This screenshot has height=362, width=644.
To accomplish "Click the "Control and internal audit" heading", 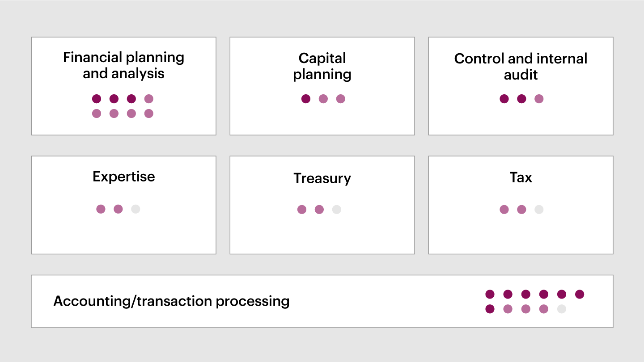I will coord(521,67).
